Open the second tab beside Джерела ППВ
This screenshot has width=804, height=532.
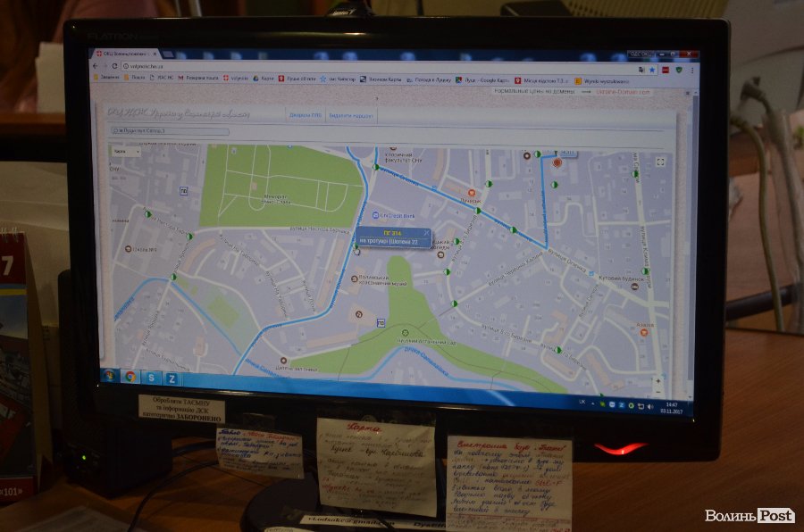(x=349, y=116)
